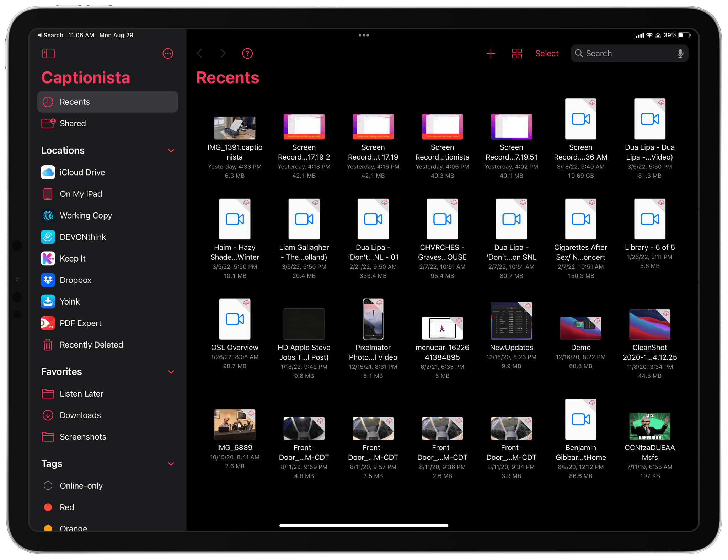Open Dua Lipa 'Don't...on SNL' file
This screenshot has width=728, height=560.
point(511,239)
